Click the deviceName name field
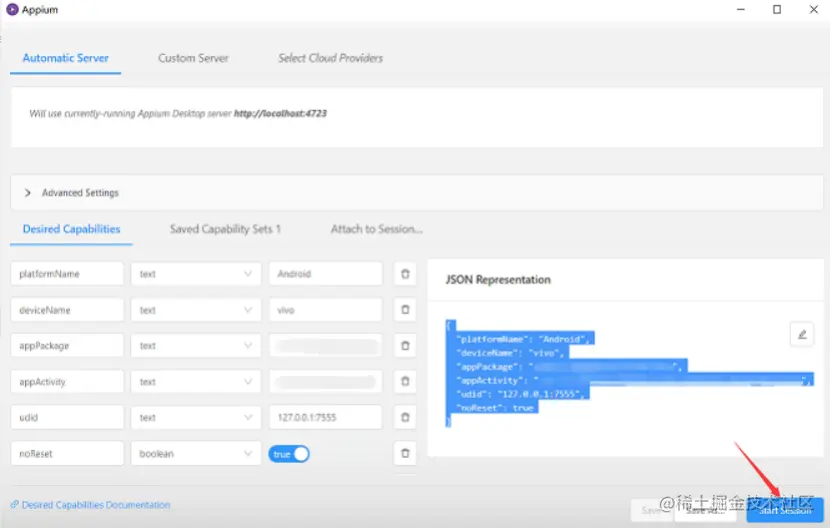The image size is (832, 530). click(x=67, y=310)
